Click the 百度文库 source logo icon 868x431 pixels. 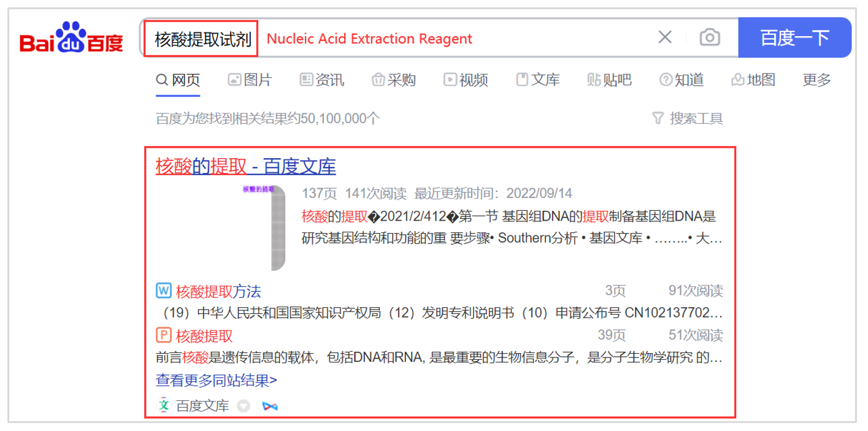[x=163, y=406]
